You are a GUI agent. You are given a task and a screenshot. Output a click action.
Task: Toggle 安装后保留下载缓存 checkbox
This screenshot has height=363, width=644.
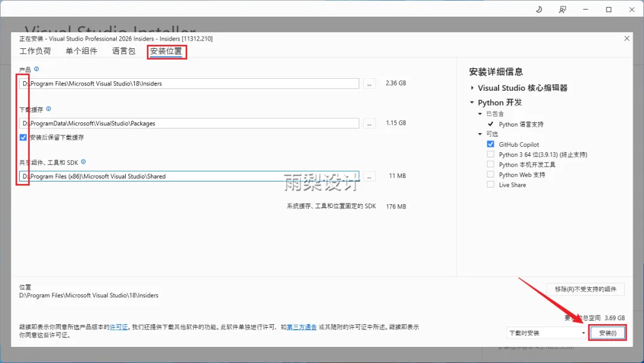point(23,137)
